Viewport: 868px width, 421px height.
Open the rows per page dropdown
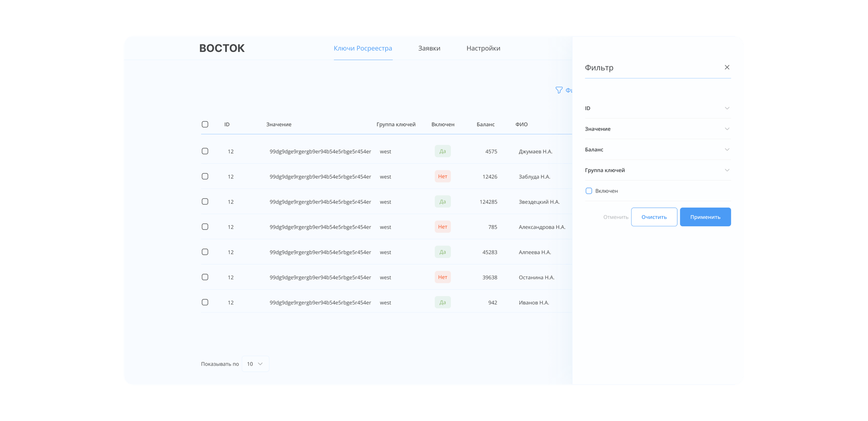pos(255,364)
